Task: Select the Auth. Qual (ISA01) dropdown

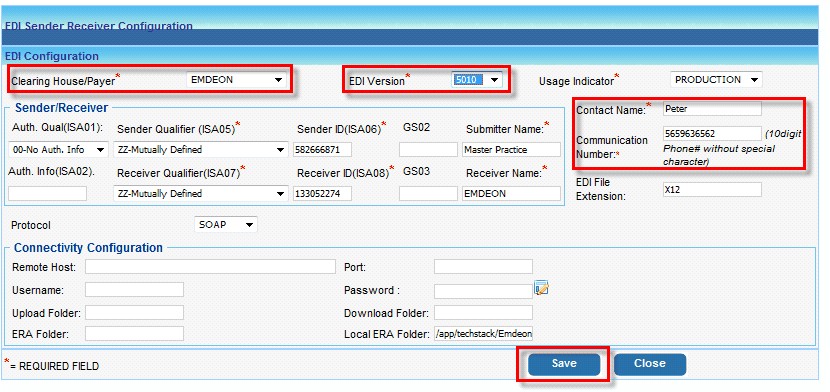Action: (58, 150)
